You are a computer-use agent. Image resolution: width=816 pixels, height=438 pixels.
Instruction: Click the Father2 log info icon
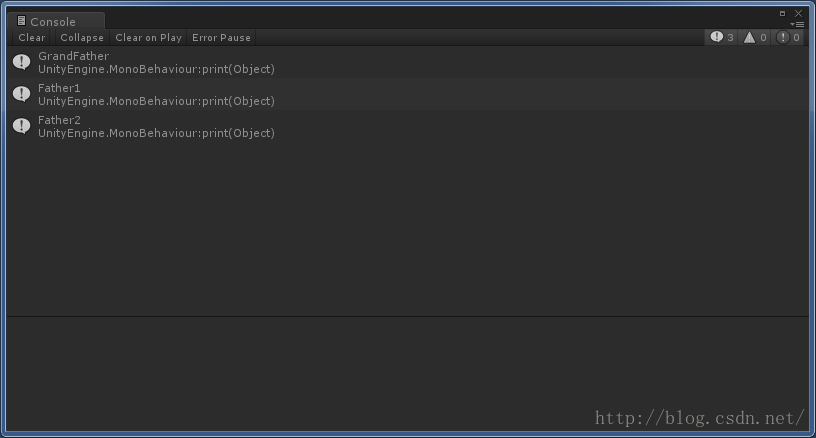[x=22, y=126]
